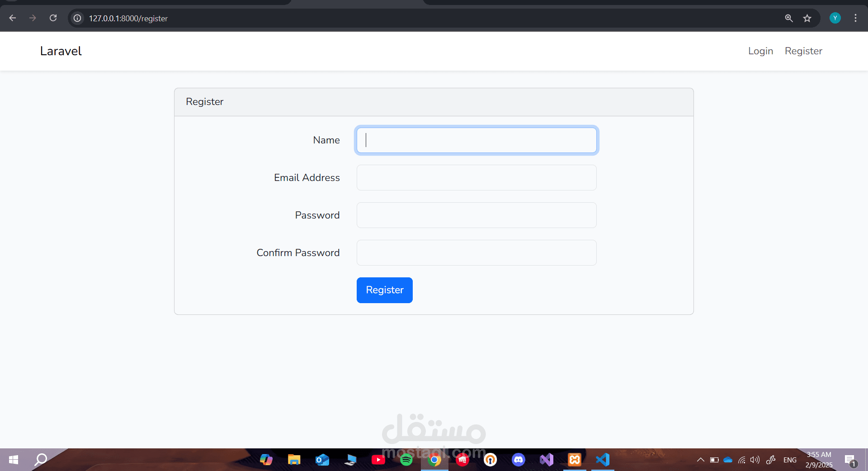Open the zoom magnifier in address bar
The width and height of the screenshot is (868, 471).
point(789,18)
